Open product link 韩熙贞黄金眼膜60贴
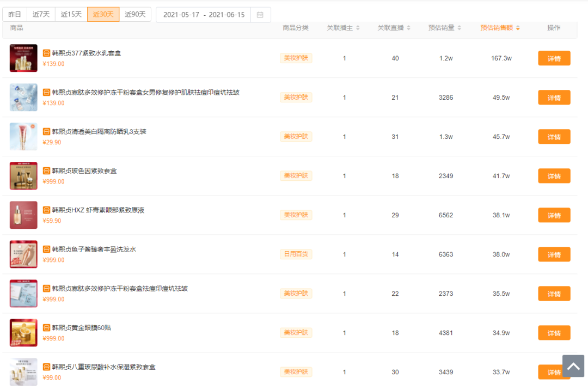 click(81, 328)
